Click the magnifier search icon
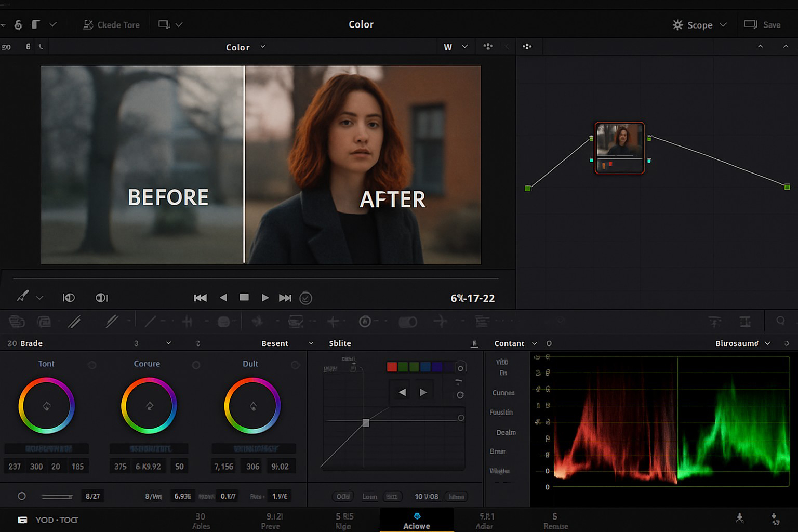Image resolution: width=798 pixels, height=532 pixels. pos(780,321)
